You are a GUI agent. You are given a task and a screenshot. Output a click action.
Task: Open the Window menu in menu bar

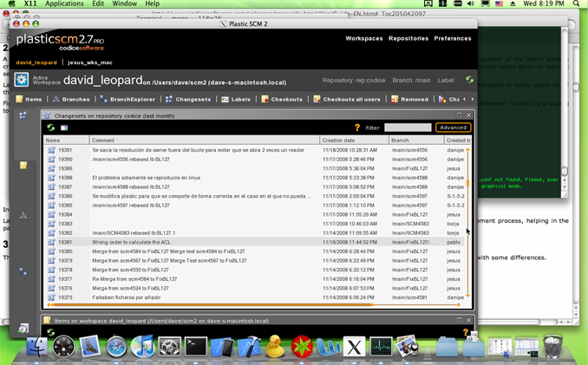125,3
